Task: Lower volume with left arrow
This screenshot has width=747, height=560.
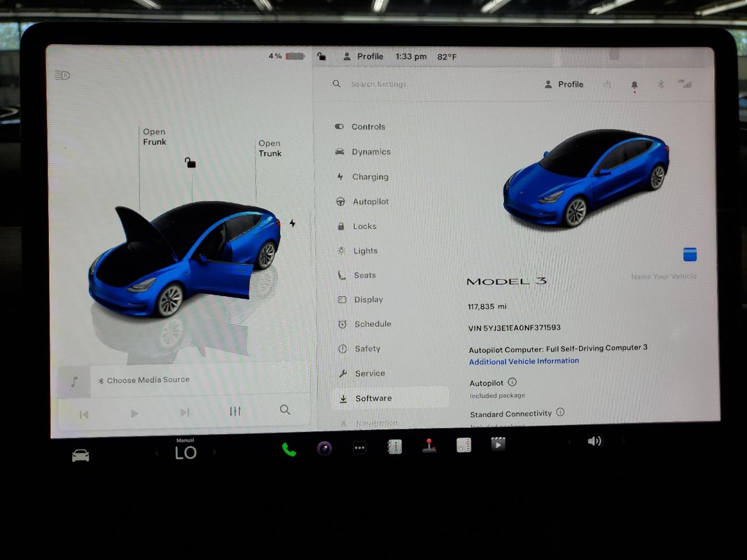Action: coord(570,442)
